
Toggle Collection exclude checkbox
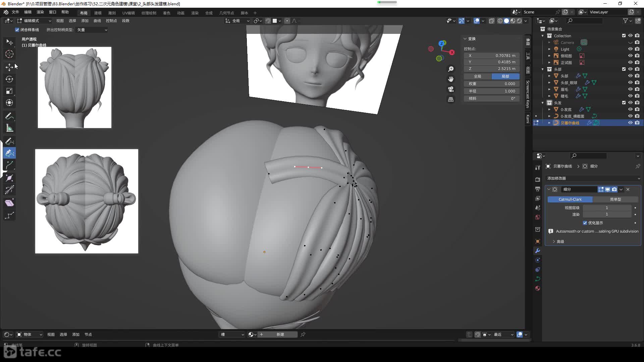pyautogui.click(x=624, y=36)
